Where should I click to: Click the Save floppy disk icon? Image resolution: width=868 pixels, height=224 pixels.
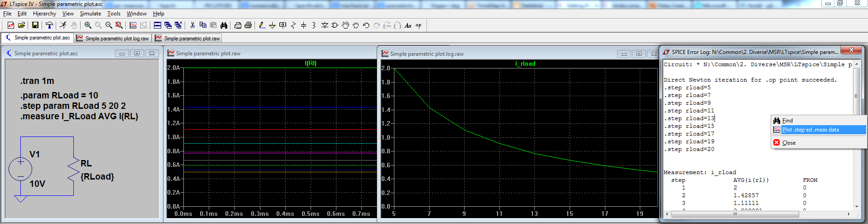[x=35, y=25]
